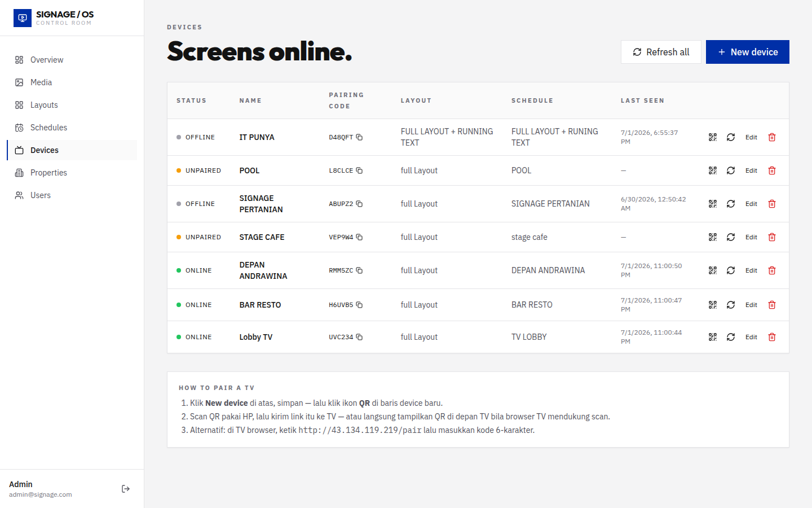Viewport: 812px width, 508px height.
Task: Click the Signage/OS logo icon
Action: (23, 18)
